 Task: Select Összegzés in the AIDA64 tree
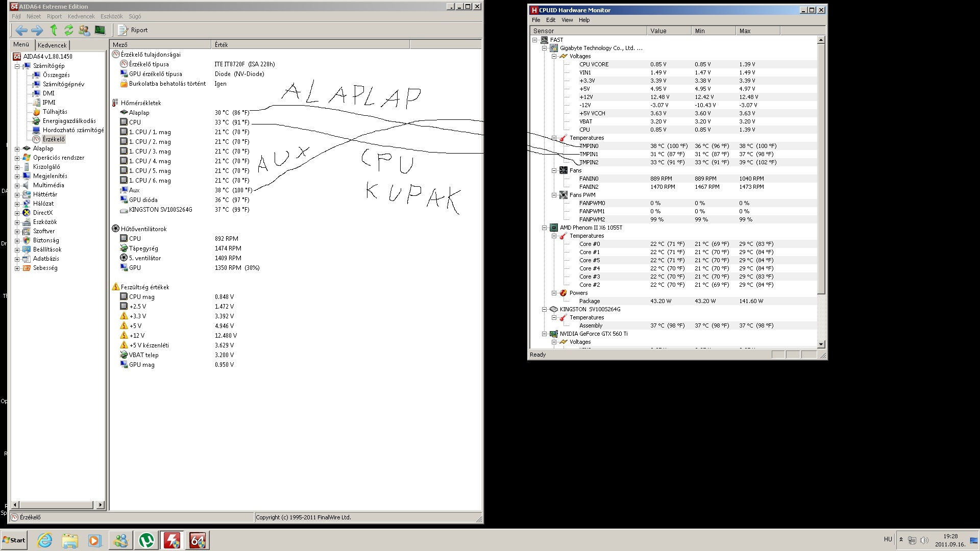point(56,75)
